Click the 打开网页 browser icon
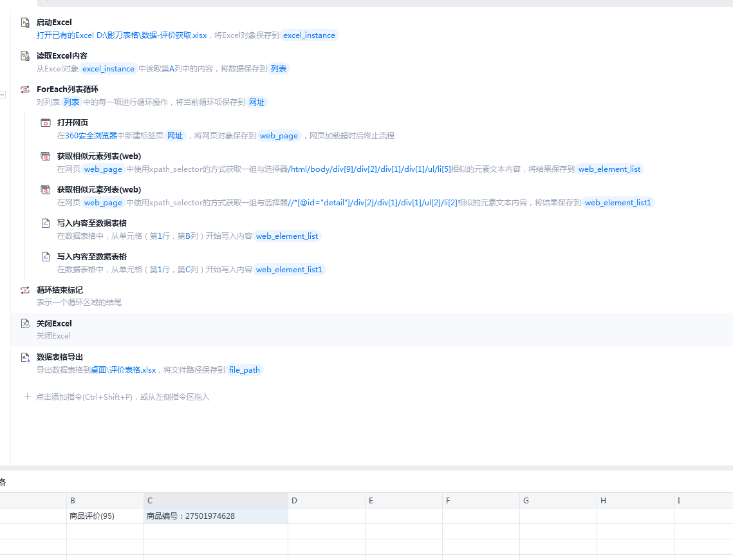Viewport: 733px width, 560px height. 46,123
